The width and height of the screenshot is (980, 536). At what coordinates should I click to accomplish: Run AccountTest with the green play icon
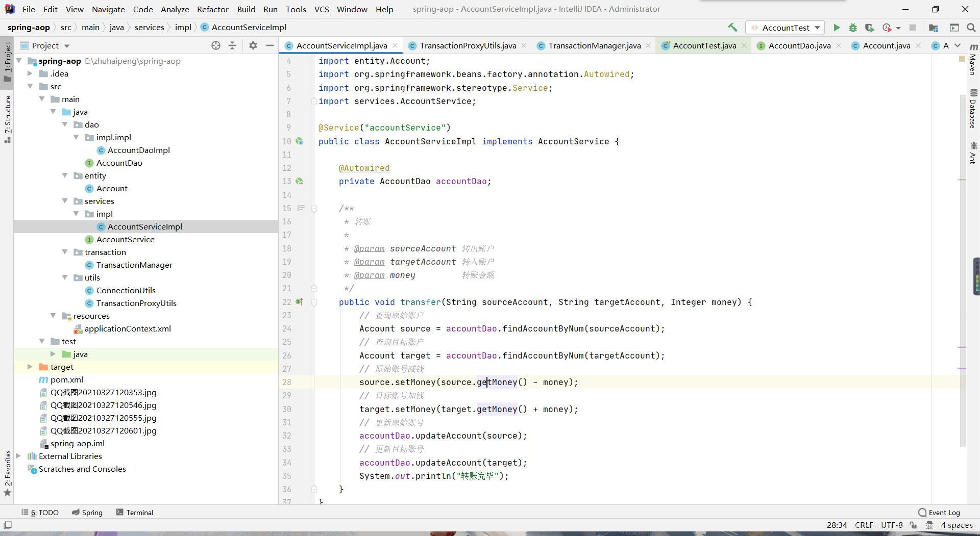[837, 28]
